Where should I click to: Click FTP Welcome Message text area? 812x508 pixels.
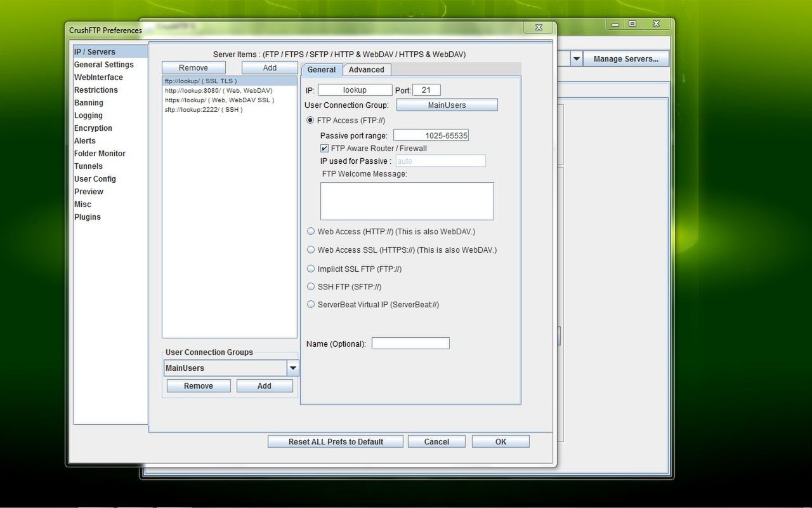[407, 201]
